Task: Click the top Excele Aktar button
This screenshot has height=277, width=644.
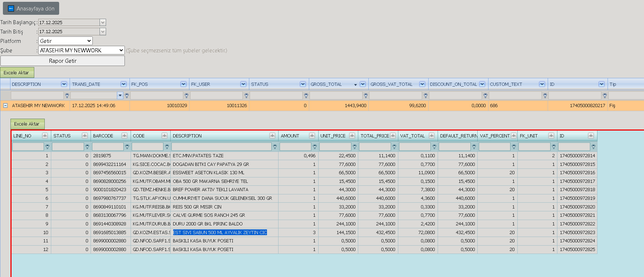Action: (x=17, y=73)
